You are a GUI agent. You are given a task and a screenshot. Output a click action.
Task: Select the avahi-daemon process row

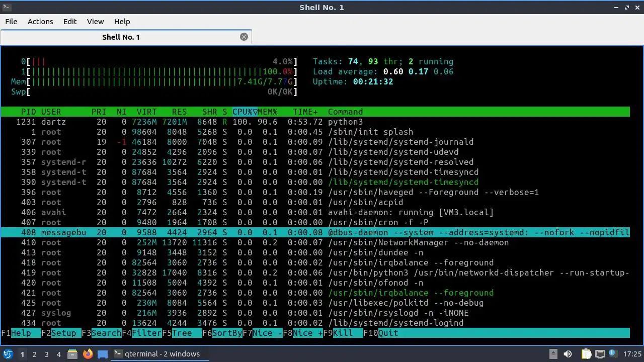click(315, 212)
